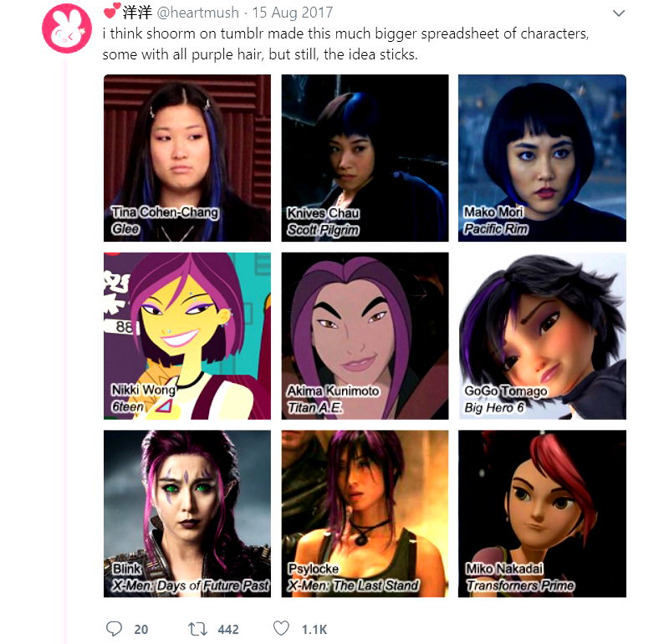Open the Nikki Wong 6teen image

(x=187, y=336)
